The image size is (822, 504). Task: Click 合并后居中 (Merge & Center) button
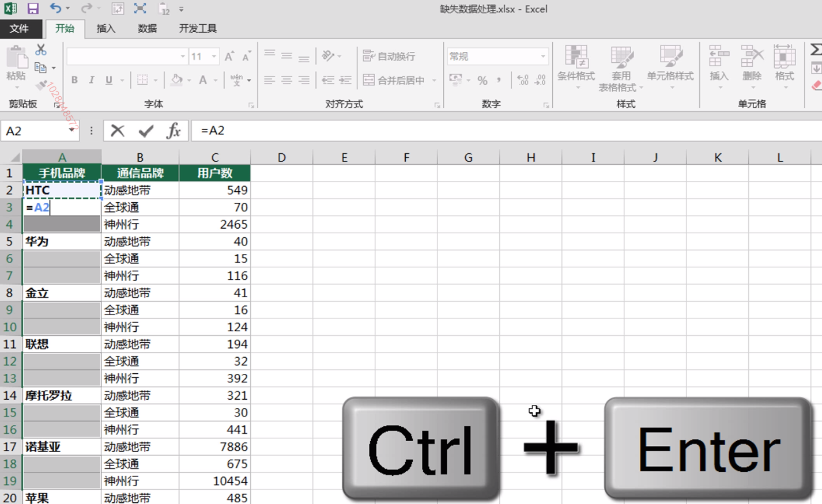point(394,80)
